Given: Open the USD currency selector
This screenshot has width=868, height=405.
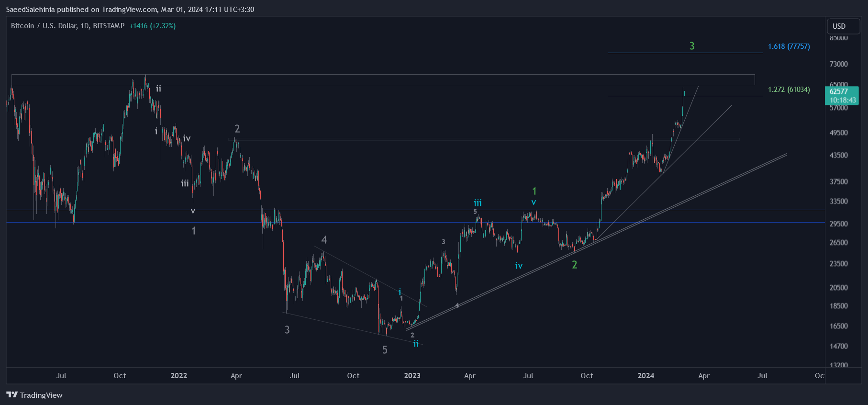Looking at the screenshot, I should pyautogui.click(x=843, y=26).
